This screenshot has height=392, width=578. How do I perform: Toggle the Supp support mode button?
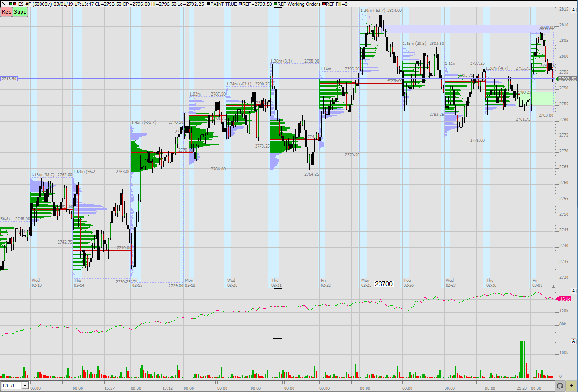coord(19,12)
